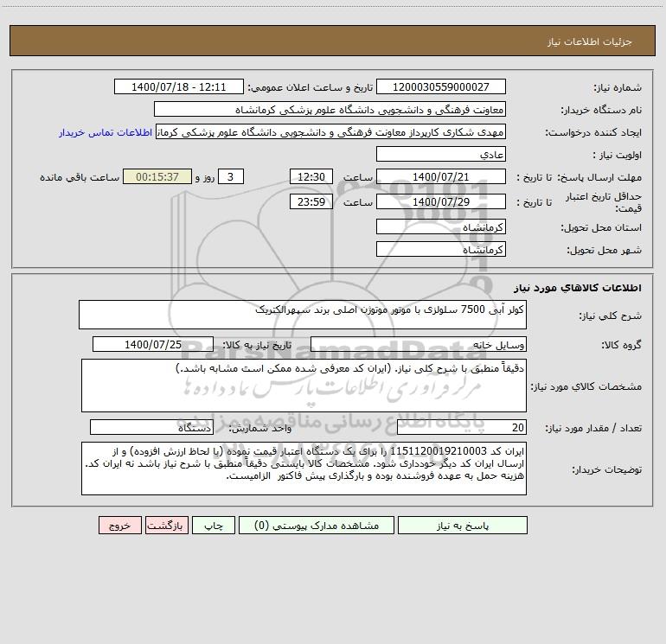666x644 pixels.
Task: Click the label نام دستگاه خریدار
Action: [601, 111]
